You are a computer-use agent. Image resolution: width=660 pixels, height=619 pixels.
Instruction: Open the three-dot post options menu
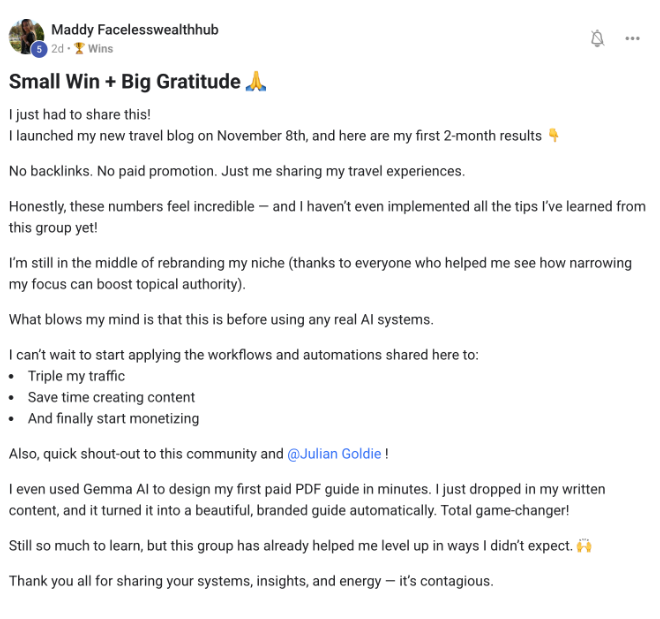pyautogui.click(x=632, y=38)
